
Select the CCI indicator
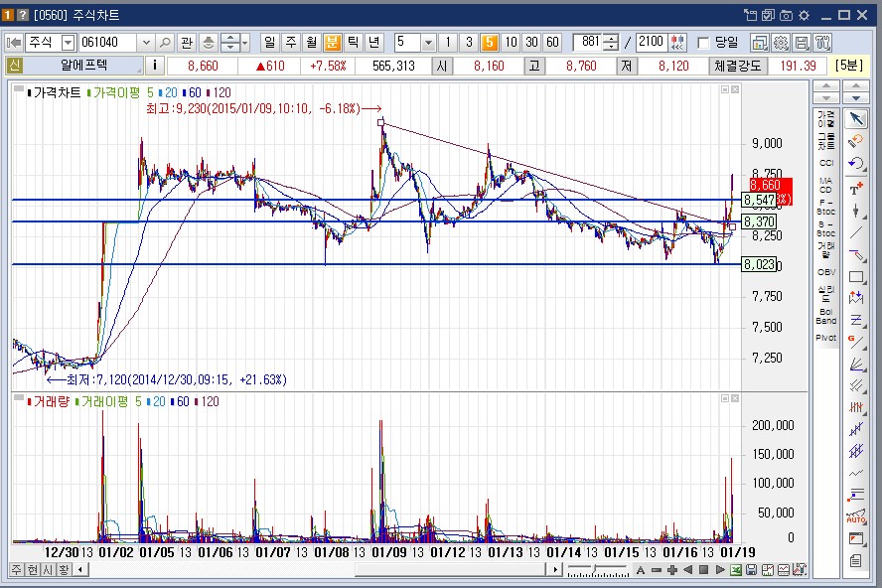(x=825, y=163)
